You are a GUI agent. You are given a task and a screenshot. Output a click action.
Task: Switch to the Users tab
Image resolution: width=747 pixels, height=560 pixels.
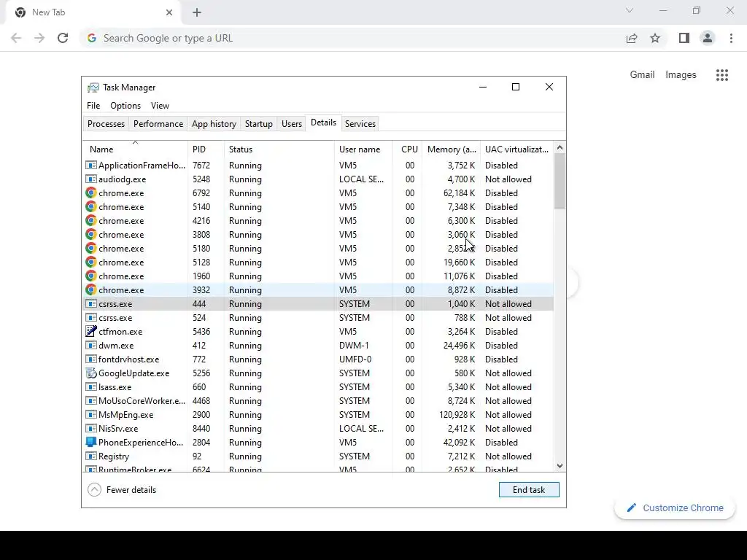pos(292,124)
